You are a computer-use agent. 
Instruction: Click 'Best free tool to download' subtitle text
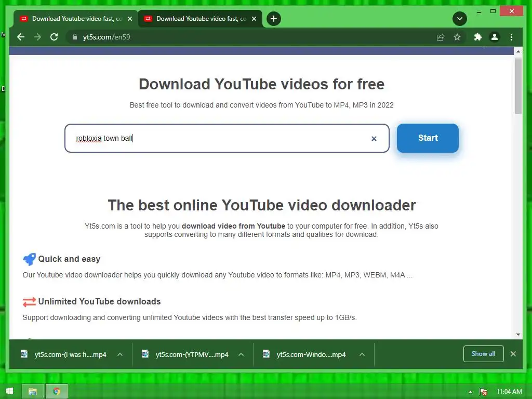pyautogui.click(x=262, y=105)
